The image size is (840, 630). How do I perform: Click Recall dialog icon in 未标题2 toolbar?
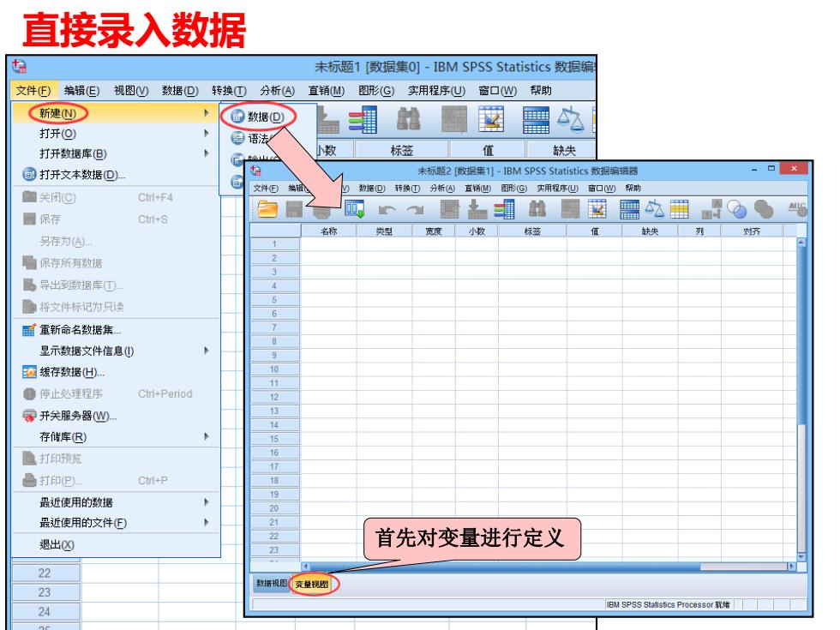click(355, 209)
